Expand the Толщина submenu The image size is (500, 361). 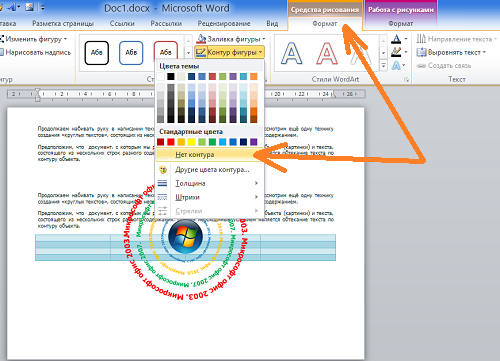point(209,183)
